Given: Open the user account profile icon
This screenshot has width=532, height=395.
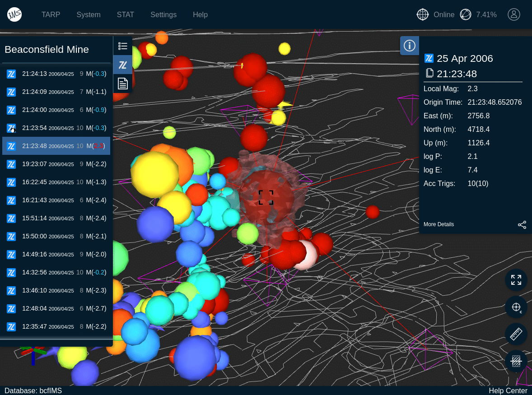Looking at the screenshot, I should pos(514,14).
